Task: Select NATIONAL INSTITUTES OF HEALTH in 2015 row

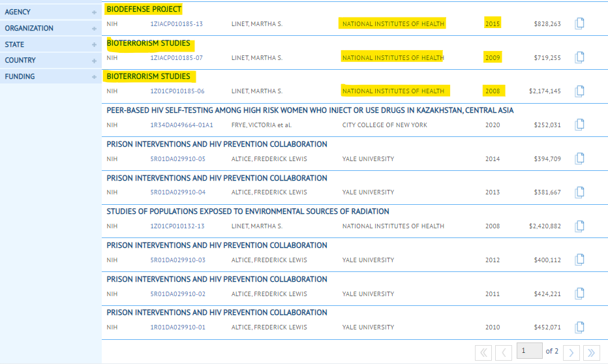Action: tap(393, 23)
